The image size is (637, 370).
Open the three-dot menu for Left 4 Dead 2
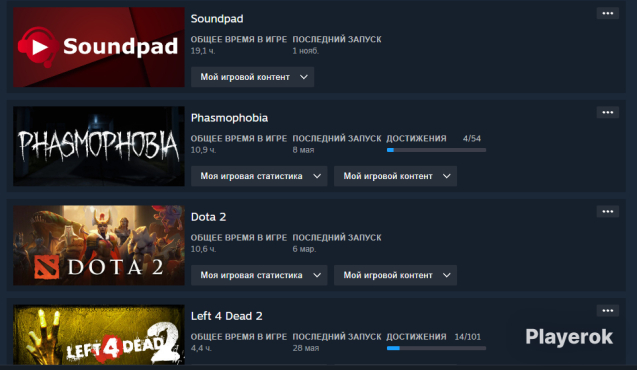tap(607, 311)
